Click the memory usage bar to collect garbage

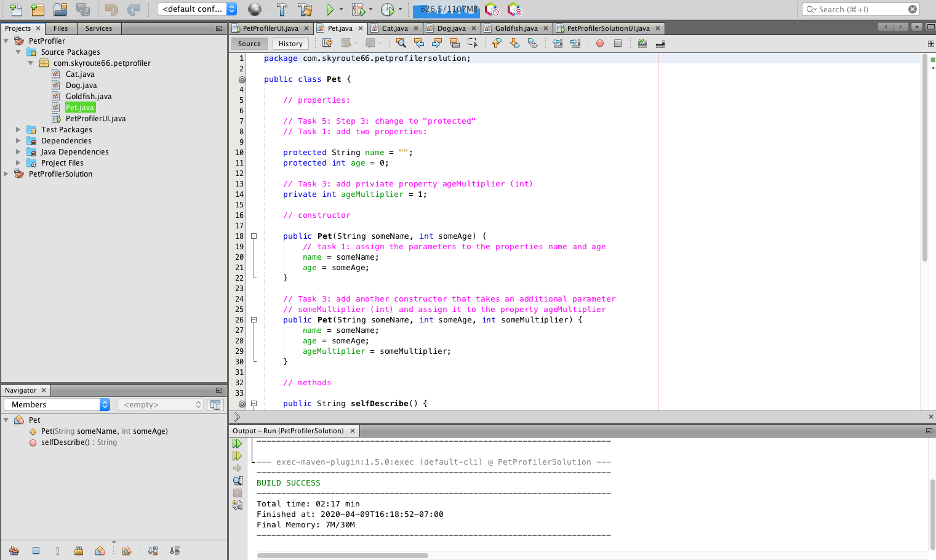(447, 9)
